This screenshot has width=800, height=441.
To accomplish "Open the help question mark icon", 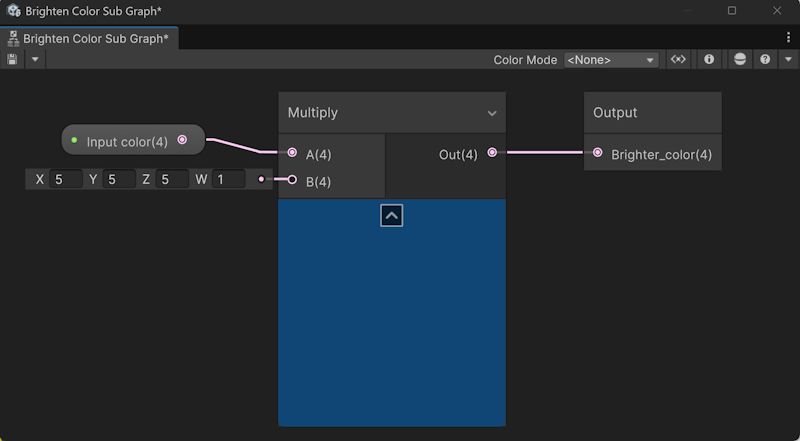I will pyautogui.click(x=765, y=60).
